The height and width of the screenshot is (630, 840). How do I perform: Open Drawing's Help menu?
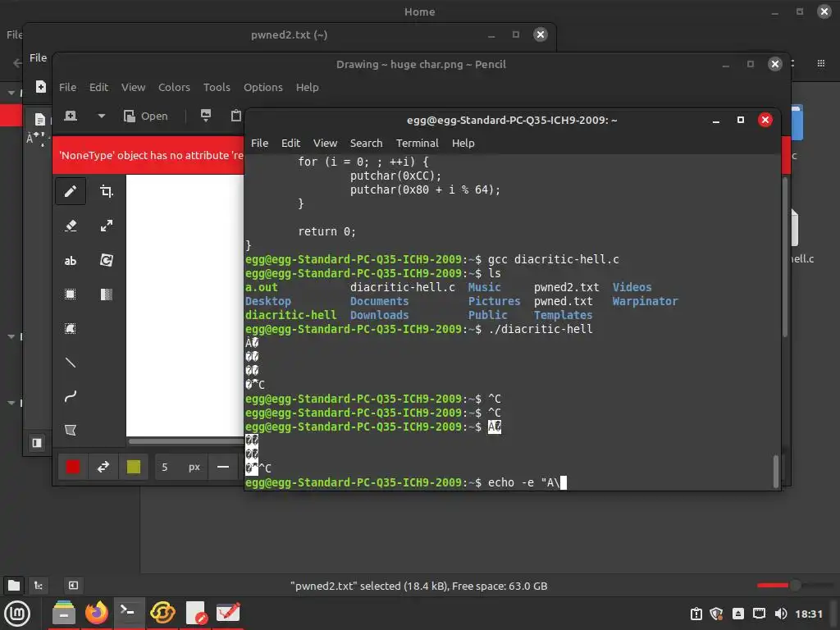[x=307, y=87]
